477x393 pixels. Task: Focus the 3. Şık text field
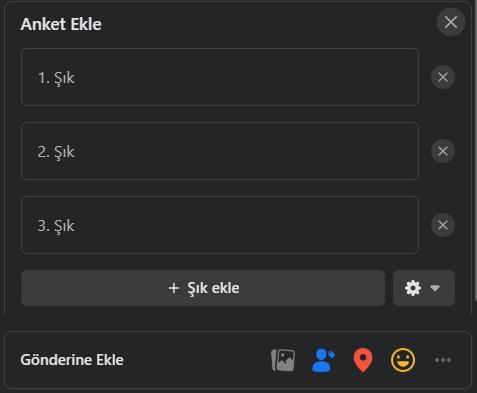pos(220,225)
